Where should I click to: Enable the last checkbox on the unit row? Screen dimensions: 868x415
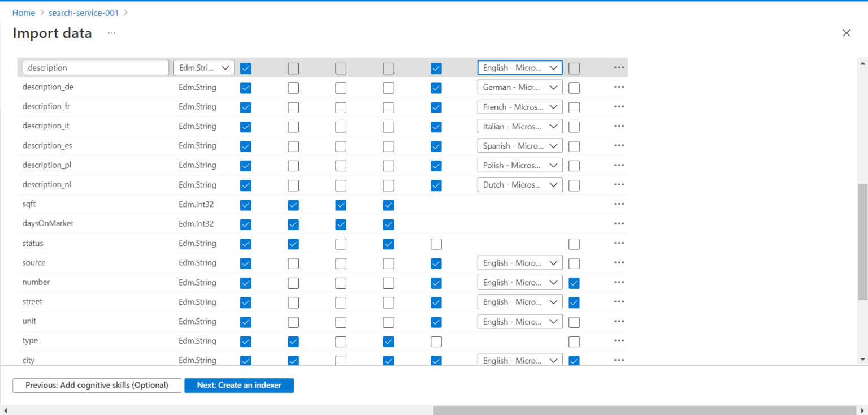(x=574, y=322)
